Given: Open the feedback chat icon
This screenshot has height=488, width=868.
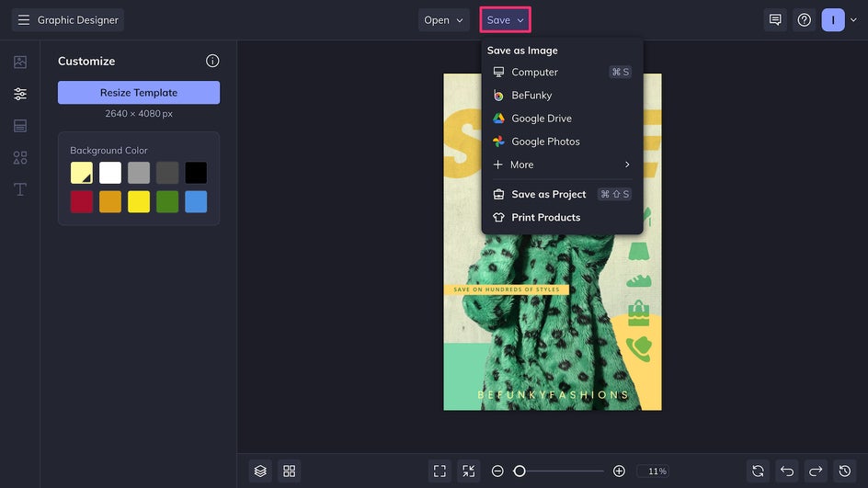Looking at the screenshot, I should pos(775,20).
